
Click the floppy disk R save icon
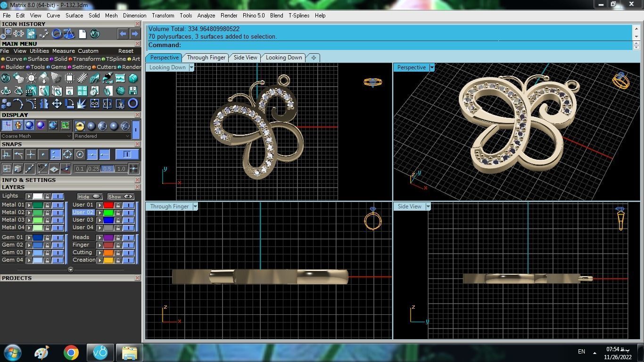[133, 90]
